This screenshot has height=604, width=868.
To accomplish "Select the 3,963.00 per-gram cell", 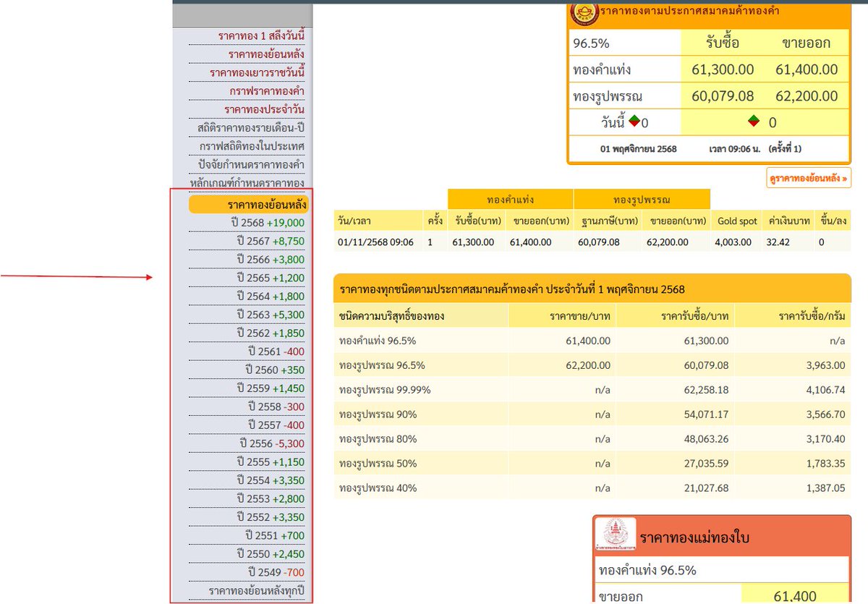I will point(825,365).
